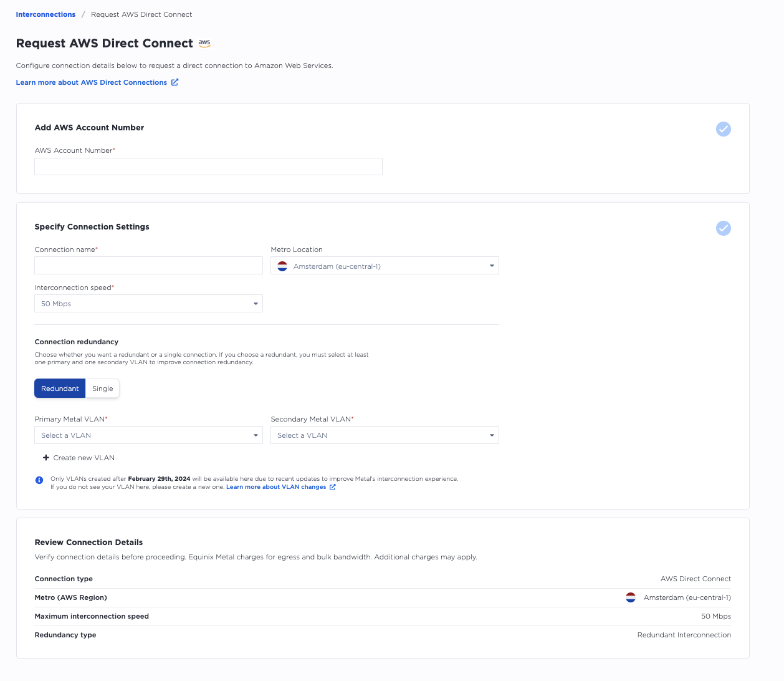Screen dimensions: 784x681
Task: Click the arrow of the Primary Metal VLAN dropdown
Action: [256, 435]
